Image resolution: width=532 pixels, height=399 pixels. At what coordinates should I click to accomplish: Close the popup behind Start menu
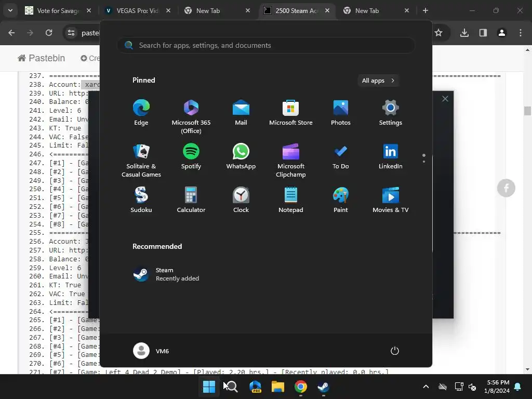pos(445,99)
